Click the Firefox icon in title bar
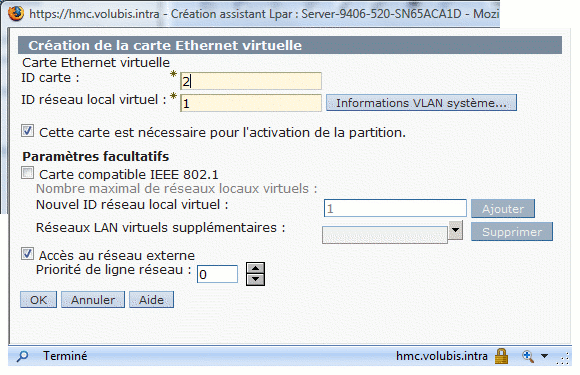This screenshot has width=580, height=375. coord(16,13)
